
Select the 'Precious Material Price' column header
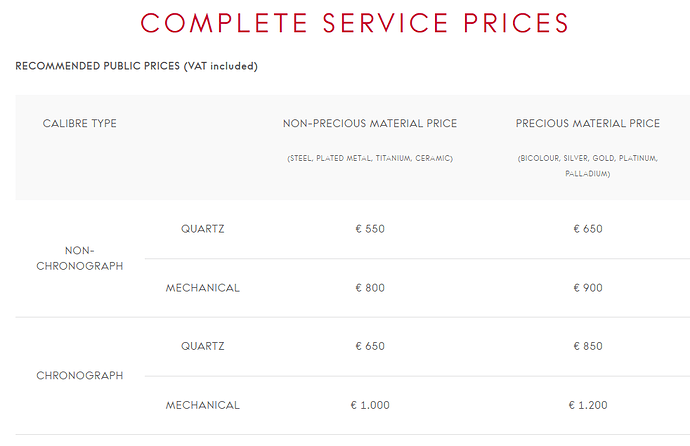point(588,124)
